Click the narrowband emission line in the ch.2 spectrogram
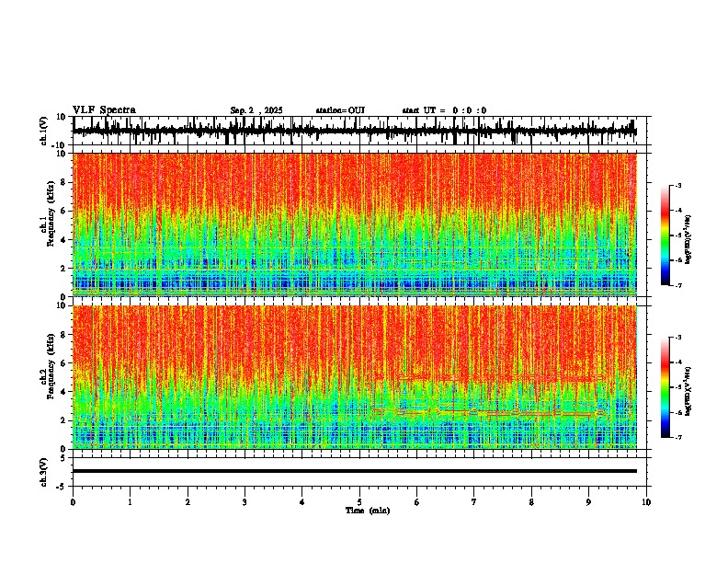The image size is (728, 563). click(x=487, y=412)
